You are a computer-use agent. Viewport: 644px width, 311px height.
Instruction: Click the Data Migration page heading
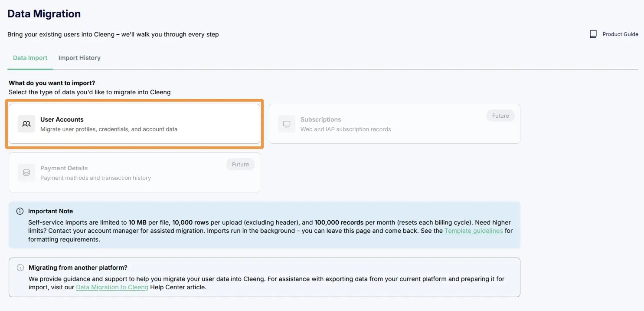point(44,14)
